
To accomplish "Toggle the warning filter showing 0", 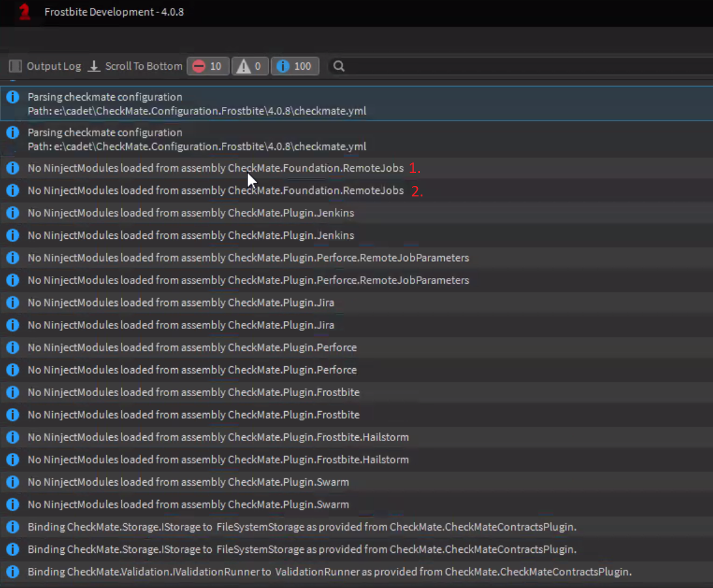I will [249, 67].
